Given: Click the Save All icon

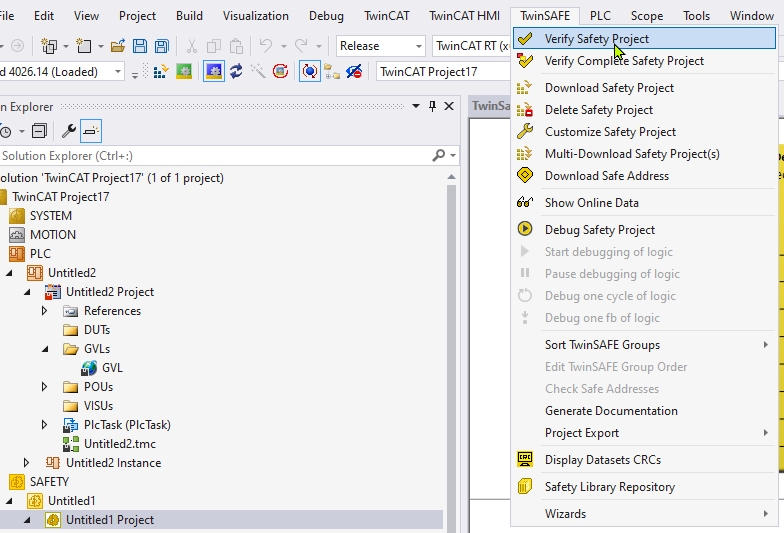Looking at the screenshot, I should click(x=162, y=46).
